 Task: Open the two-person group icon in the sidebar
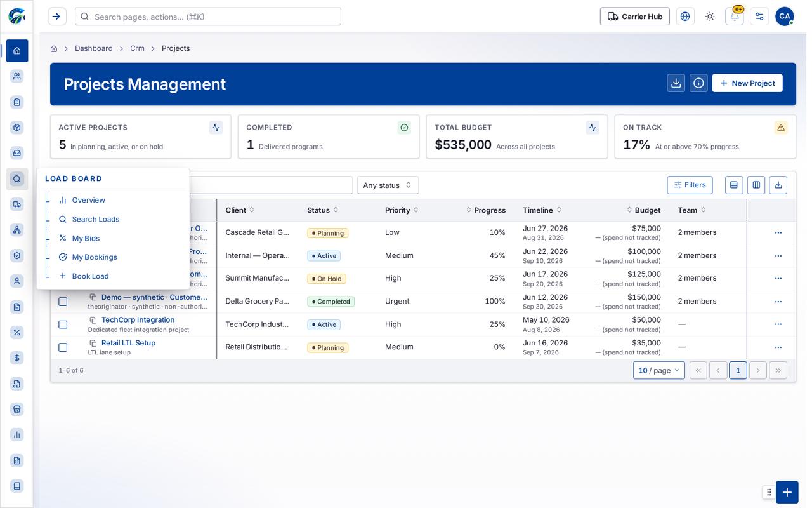click(x=17, y=76)
